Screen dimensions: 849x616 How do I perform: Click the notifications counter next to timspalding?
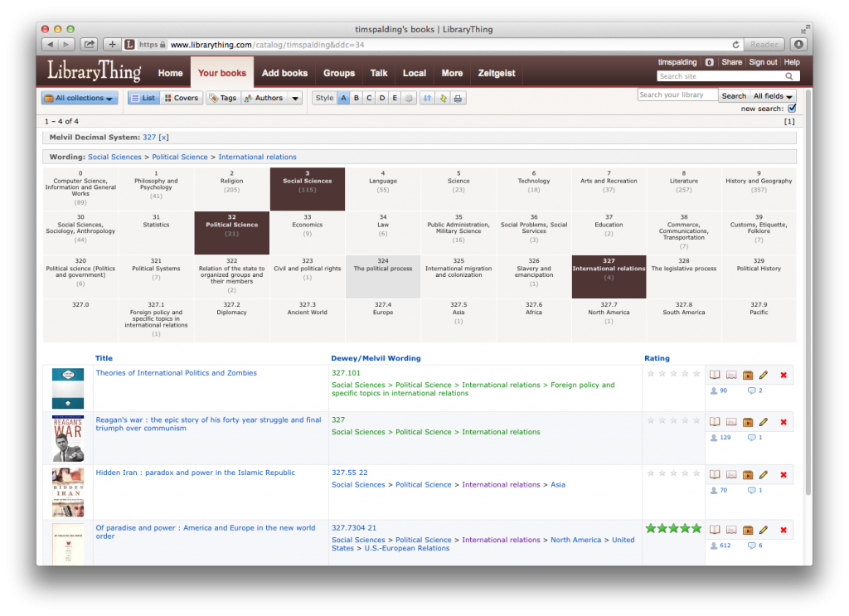pyautogui.click(x=709, y=62)
